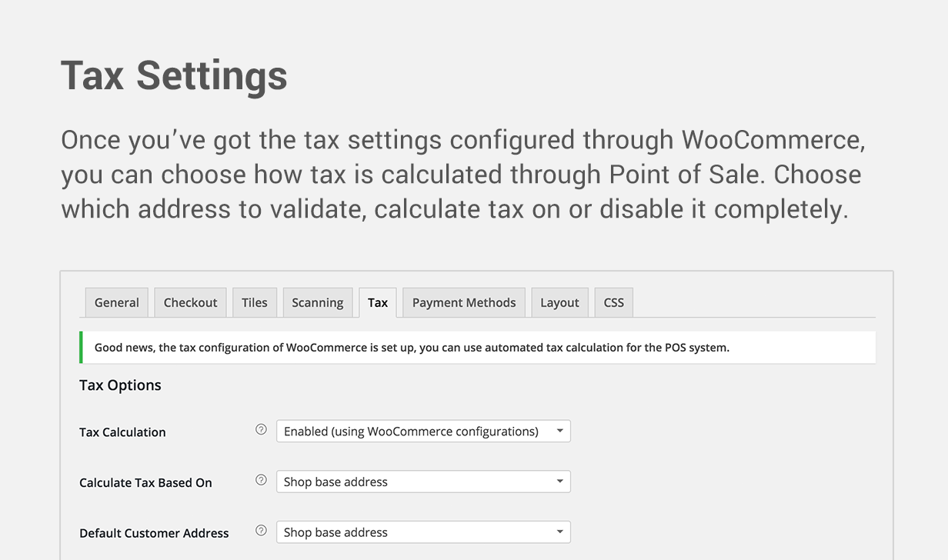Viewport: 948px width, 560px height.
Task: Open the Tax Calculation dropdown
Action: pos(423,431)
